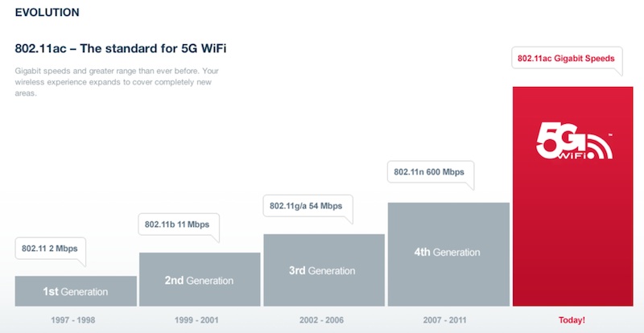Select the 1st Generation bar
This screenshot has height=333, width=644.
tap(75, 290)
